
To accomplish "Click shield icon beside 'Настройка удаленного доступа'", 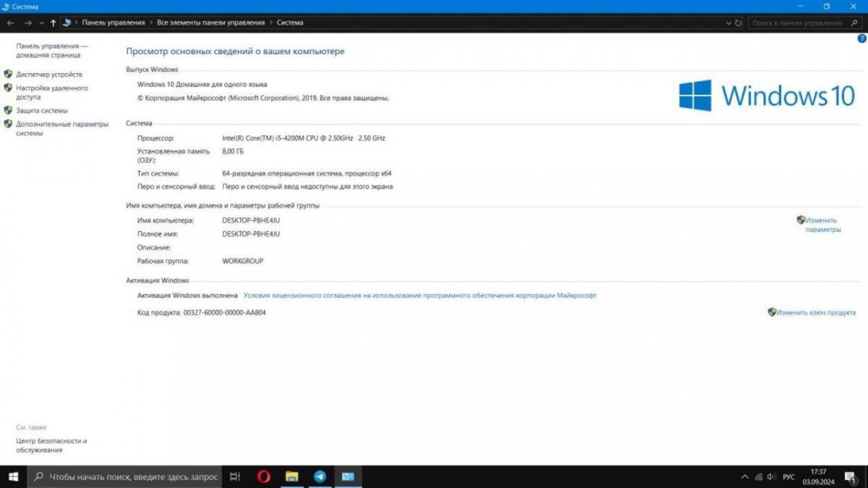I will [x=8, y=88].
